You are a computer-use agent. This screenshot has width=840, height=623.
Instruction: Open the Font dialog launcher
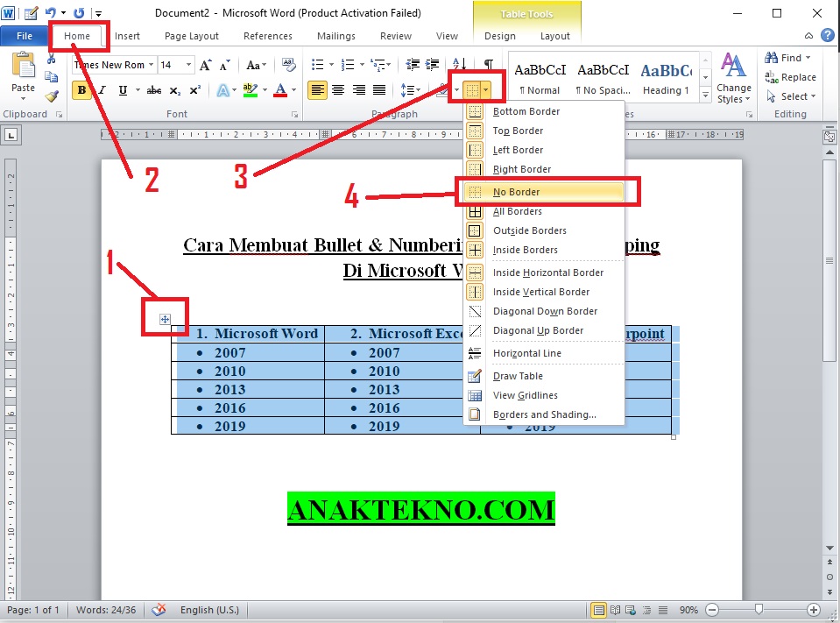[294, 114]
